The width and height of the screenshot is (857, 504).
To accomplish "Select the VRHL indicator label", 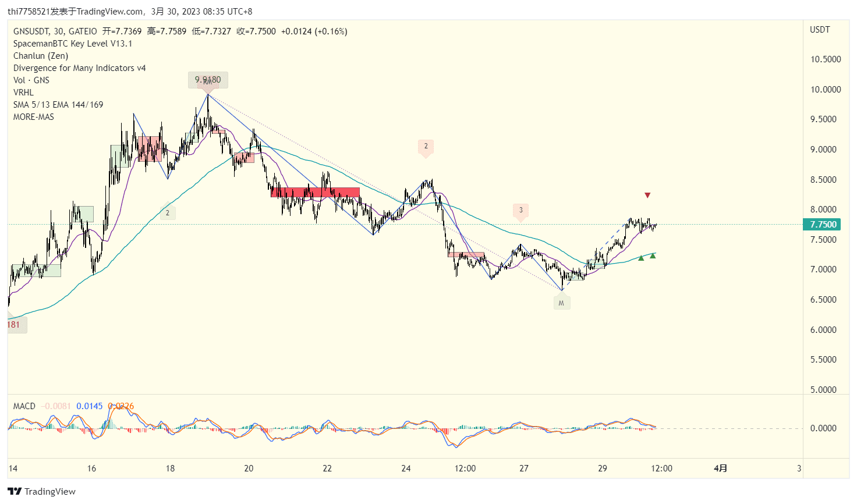I will (x=24, y=93).
